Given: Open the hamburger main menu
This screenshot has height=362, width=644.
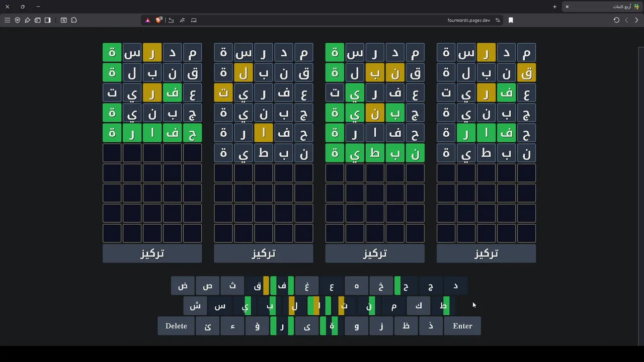Looking at the screenshot, I should [x=7, y=20].
